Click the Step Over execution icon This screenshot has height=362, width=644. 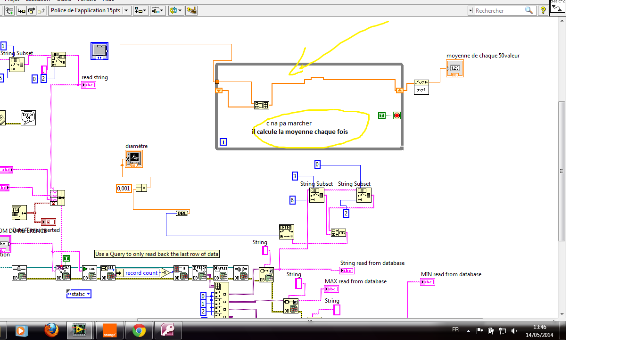(31, 10)
